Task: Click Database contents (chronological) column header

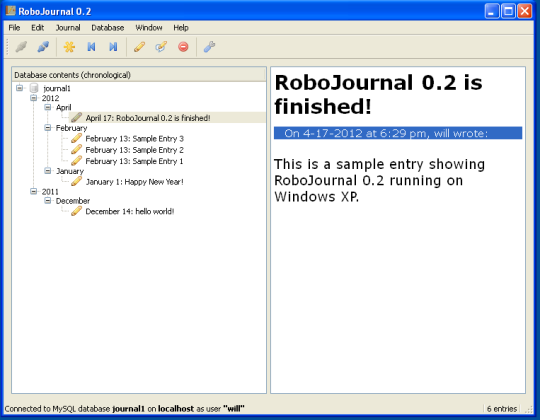Action: 139,75
